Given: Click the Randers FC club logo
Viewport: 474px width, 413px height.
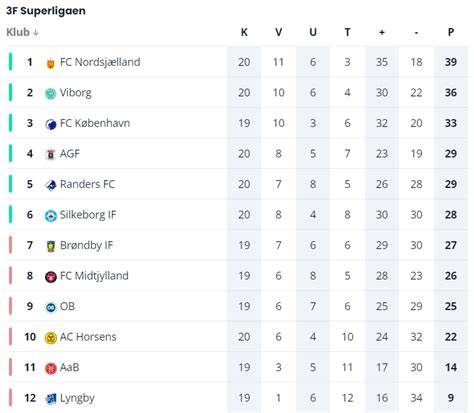Looking at the screenshot, I should pos(50,185).
